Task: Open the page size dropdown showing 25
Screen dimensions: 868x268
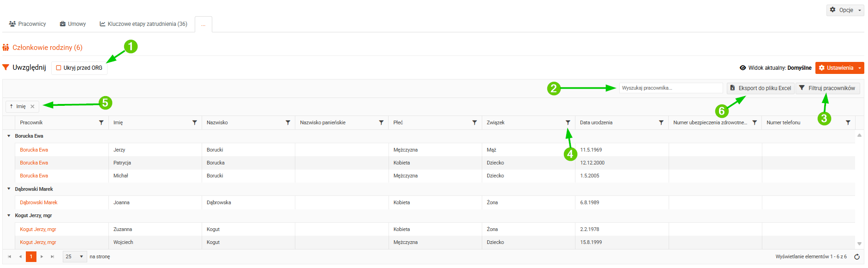Action: pyautogui.click(x=75, y=256)
